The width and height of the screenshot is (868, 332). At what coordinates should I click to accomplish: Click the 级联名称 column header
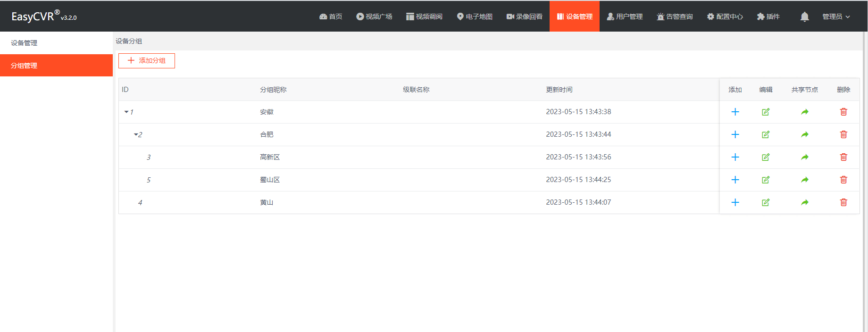[416, 90]
